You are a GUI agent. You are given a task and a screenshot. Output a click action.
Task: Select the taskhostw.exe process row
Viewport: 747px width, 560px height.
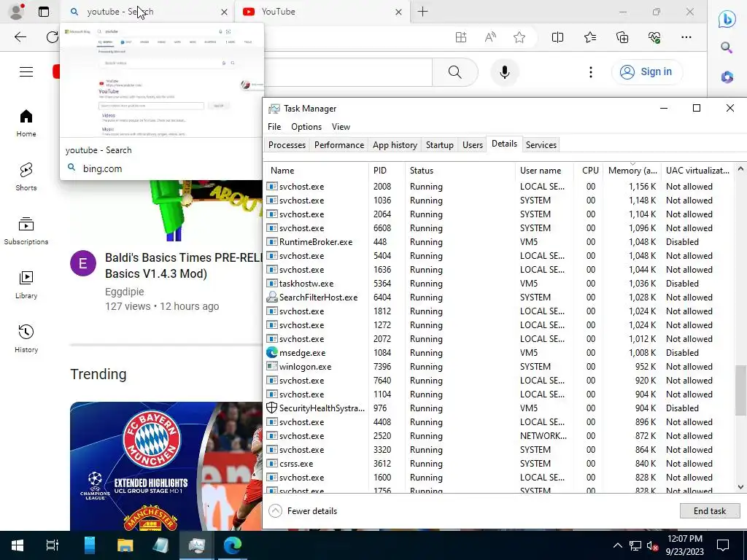(499, 284)
